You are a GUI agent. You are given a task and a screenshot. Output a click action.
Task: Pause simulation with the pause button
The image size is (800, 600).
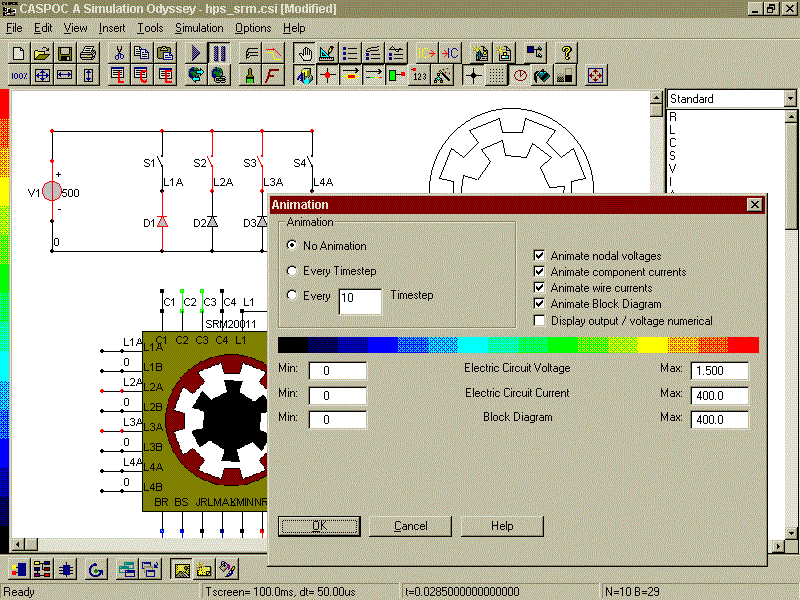tap(219, 53)
